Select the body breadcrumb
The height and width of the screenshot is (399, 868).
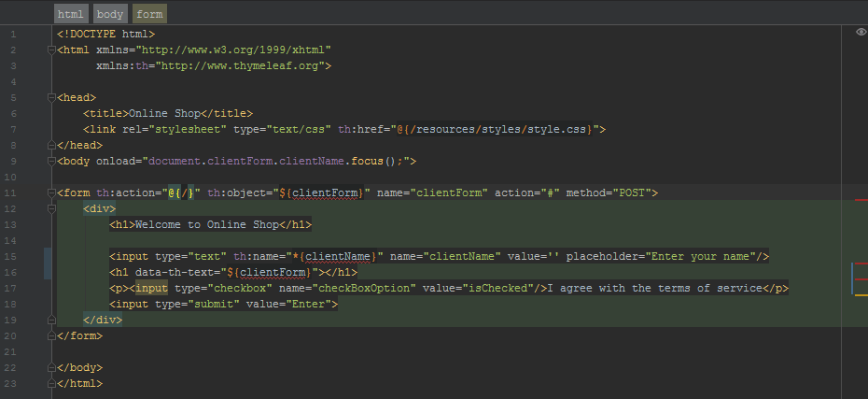109,14
